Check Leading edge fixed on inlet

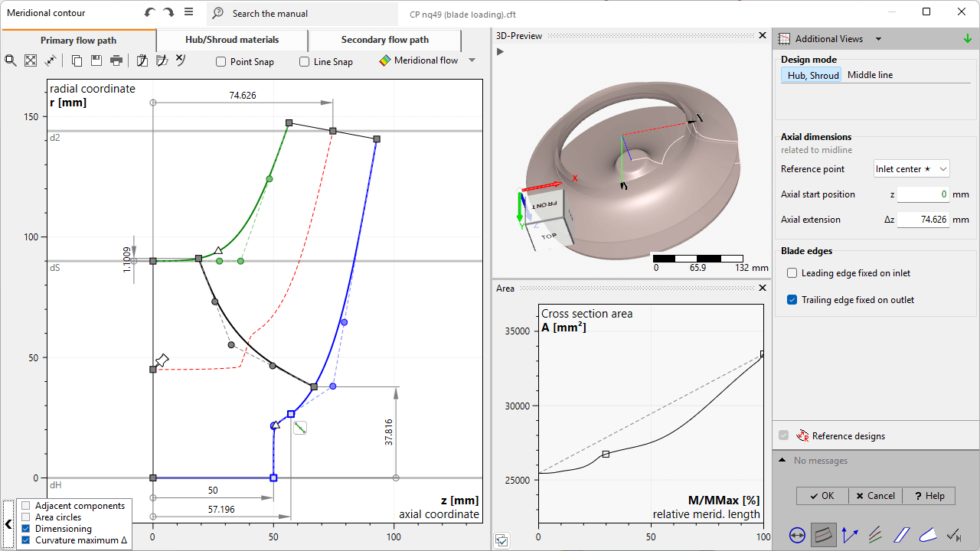tap(792, 273)
